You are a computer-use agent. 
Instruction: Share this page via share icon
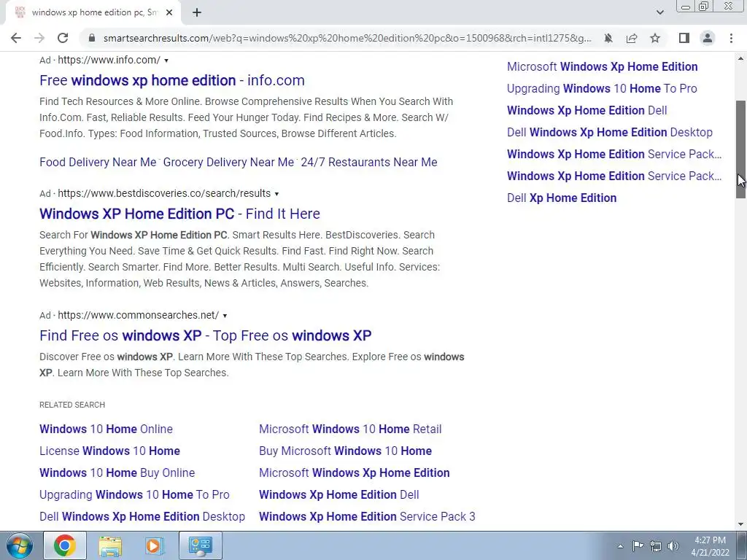632,38
